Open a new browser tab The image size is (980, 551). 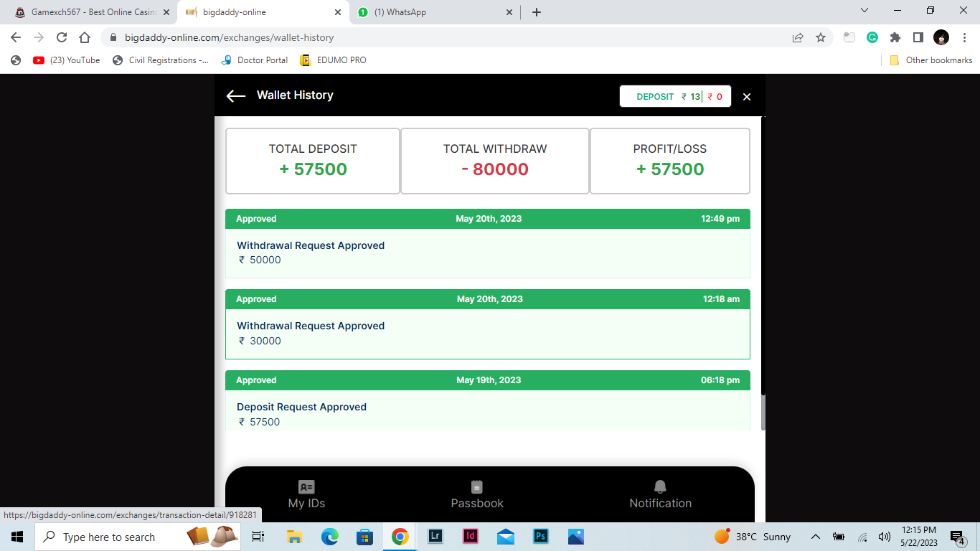[x=537, y=12]
